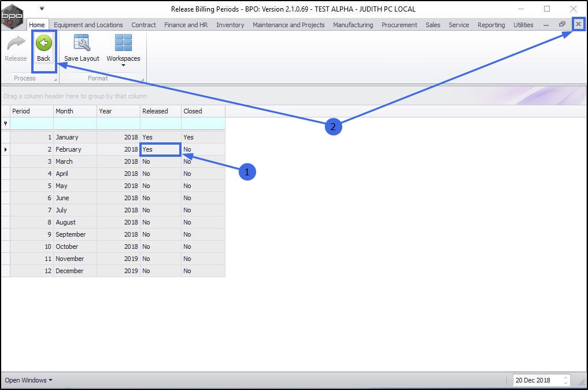
Task: Open the Reporting tab
Action: click(x=491, y=25)
